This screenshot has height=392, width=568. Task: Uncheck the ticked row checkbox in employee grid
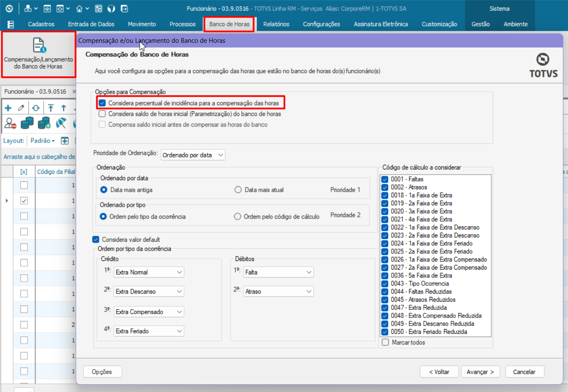pos(24,201)
